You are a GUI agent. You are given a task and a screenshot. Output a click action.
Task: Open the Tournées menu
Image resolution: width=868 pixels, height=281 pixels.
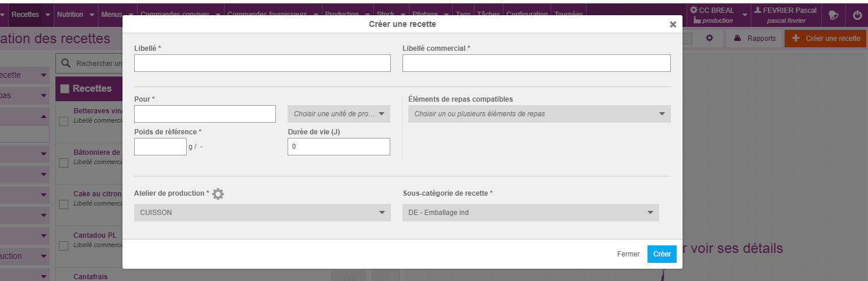click(x=568, y=14)
